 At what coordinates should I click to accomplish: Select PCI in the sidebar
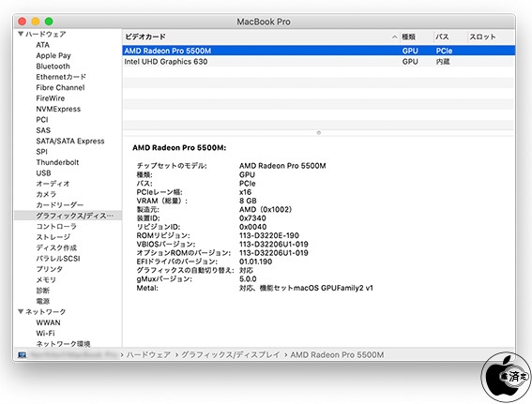coord(42,120)
